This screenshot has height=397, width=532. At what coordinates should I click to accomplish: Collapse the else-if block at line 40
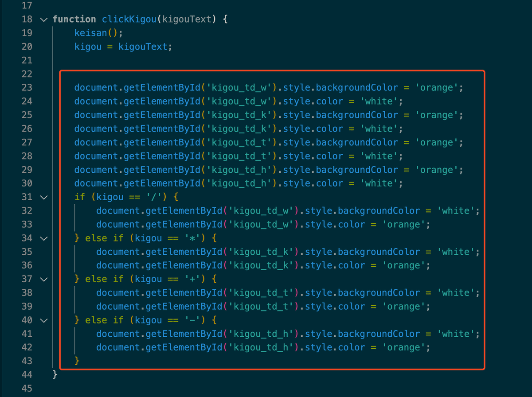click(x=43, y=320)
